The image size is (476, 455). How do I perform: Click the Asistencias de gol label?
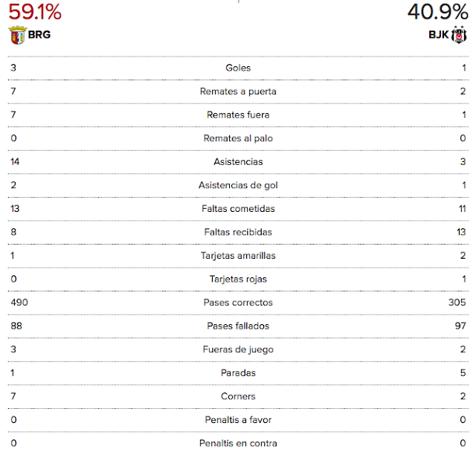[x=238, y=185]
